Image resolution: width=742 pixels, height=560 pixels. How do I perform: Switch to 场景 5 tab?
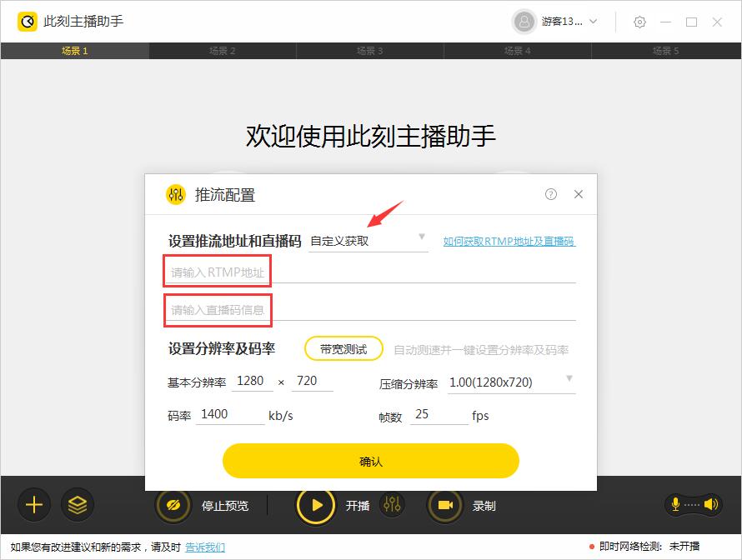click(x=666, y=51)
